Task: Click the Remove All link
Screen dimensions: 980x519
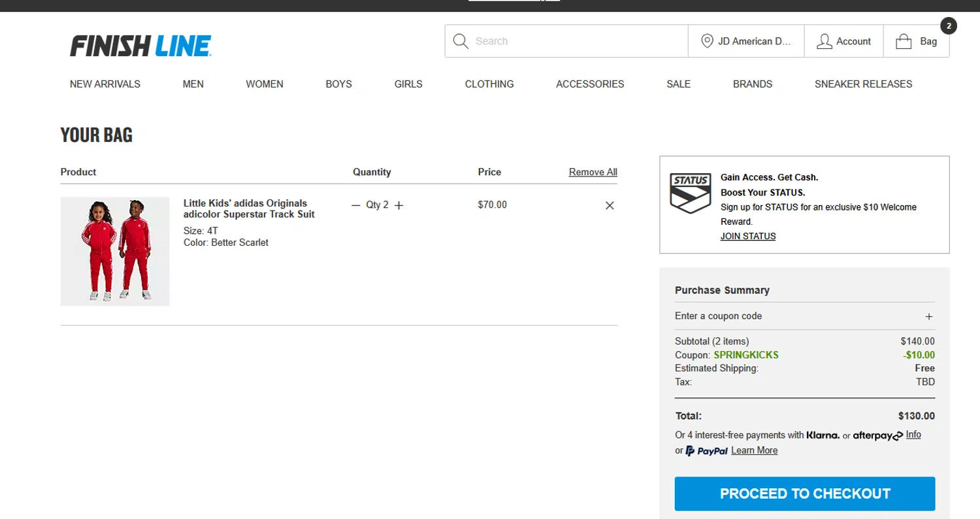Action: (593, 172)
